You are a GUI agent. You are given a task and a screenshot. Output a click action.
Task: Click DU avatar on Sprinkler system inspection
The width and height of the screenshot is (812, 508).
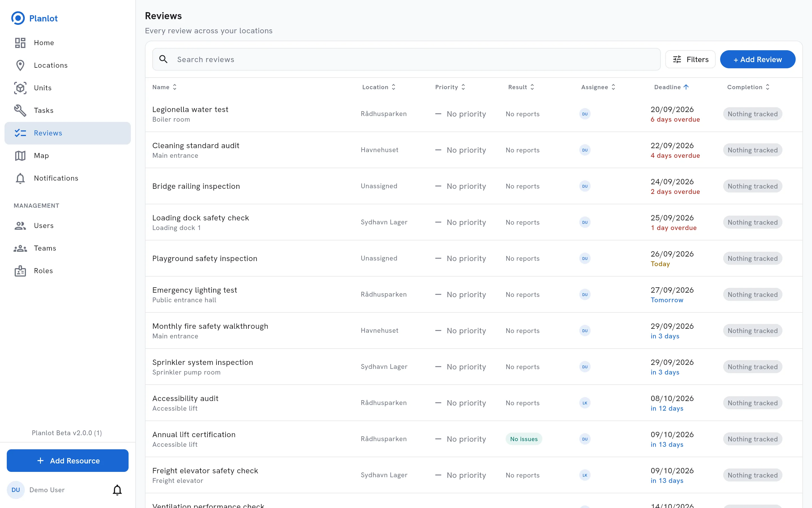(x=585, y=367)
